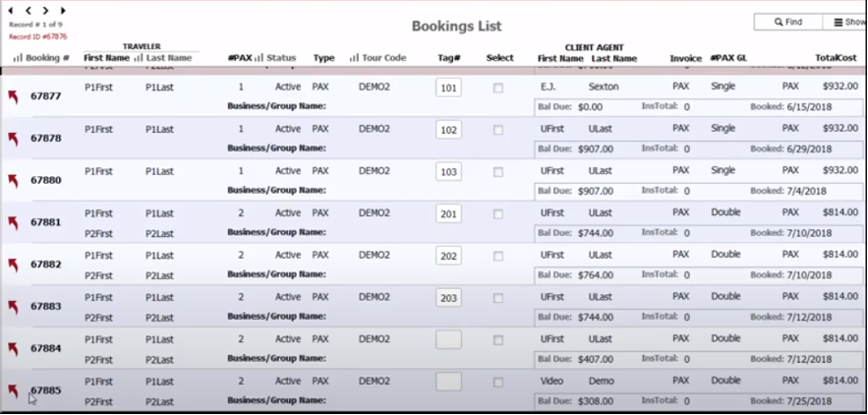Click the TotalCost column header
The height and width of the screenshot is (415, 868).
pos(836,58)
